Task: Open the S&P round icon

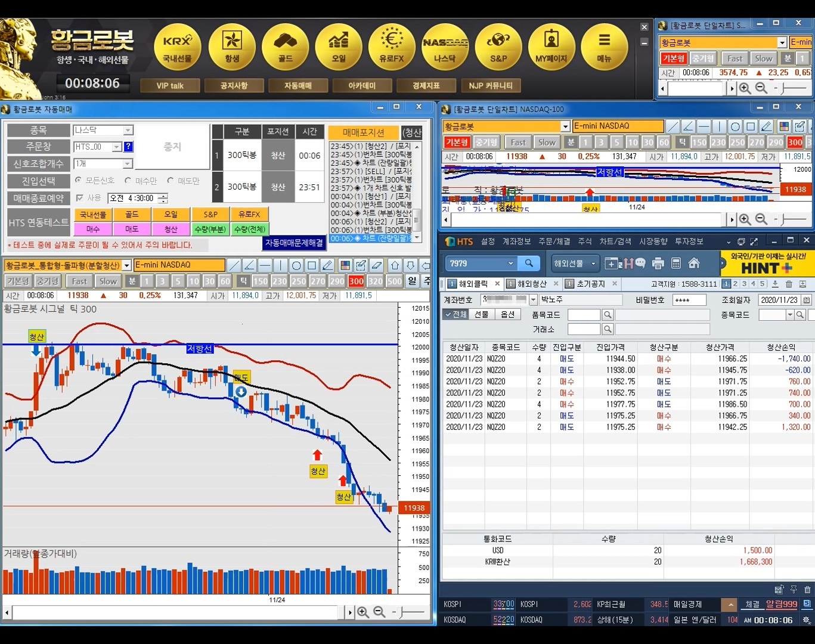Action: click(x=498, y=48)
